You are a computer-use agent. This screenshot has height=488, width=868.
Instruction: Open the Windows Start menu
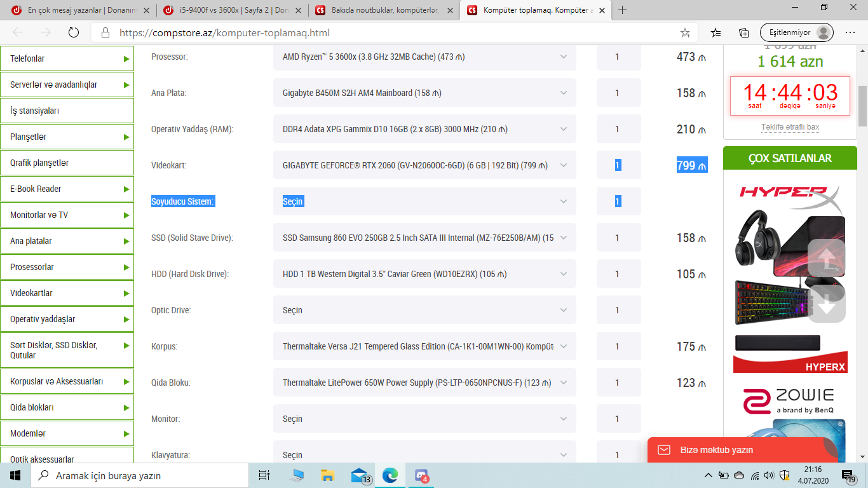point(15,475)
